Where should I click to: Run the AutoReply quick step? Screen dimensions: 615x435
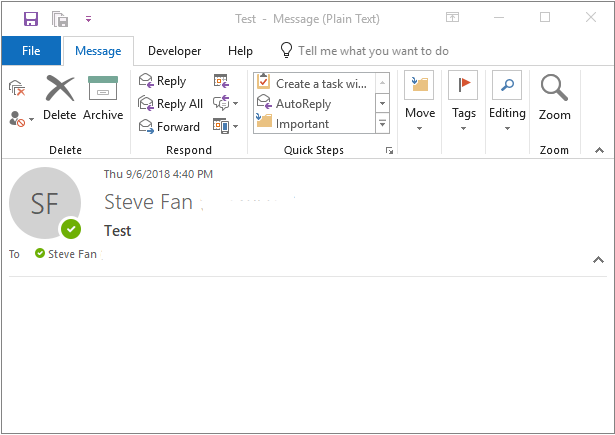point(294,104)
